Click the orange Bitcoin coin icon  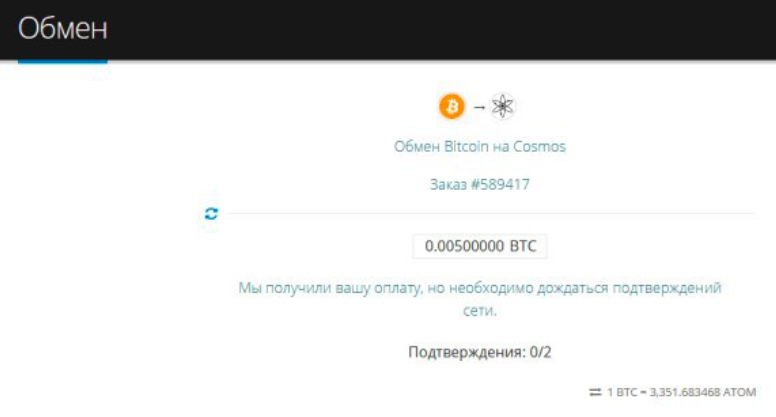click(452, 106)
